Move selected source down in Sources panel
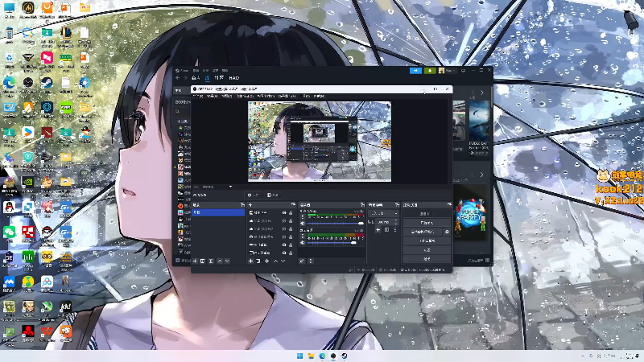Viewport: 644px width, 362px height. click(x=283, y=261)
